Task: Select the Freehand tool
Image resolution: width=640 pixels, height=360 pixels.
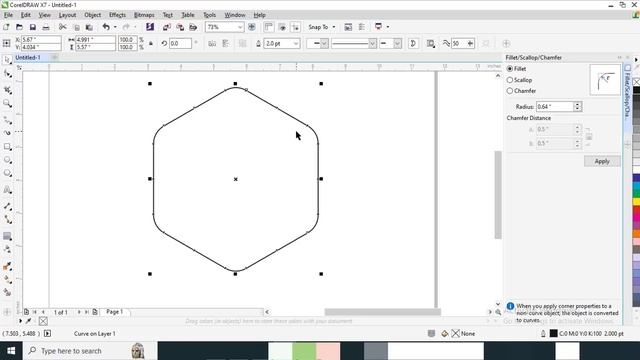Action: 7,120
